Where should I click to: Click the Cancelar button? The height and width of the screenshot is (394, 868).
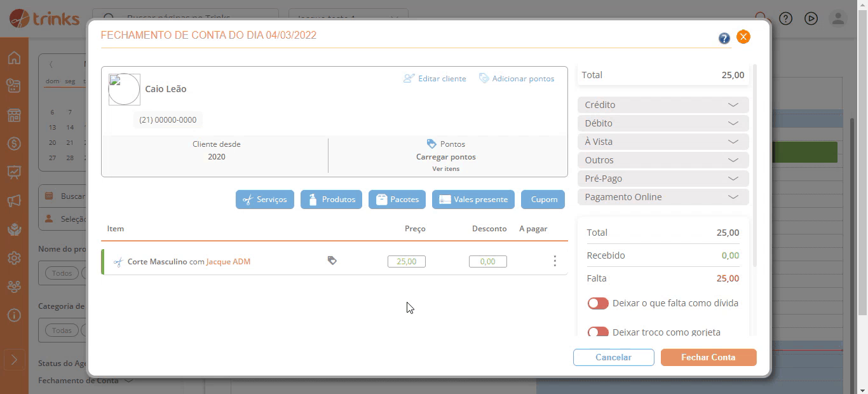[614, 357]
